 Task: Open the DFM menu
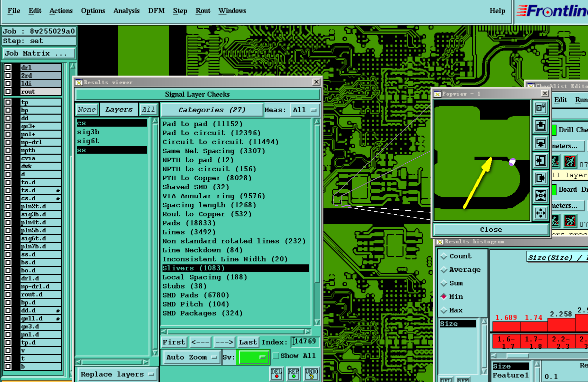tap(156, 11)
